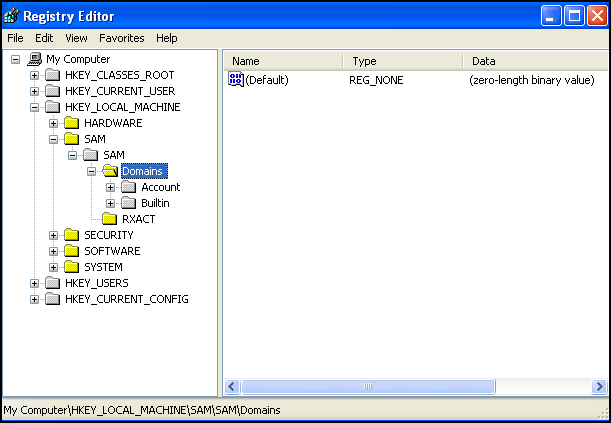Open the File menu
The height and width of the screenshot is (423, 611).
tap(15, 38)
